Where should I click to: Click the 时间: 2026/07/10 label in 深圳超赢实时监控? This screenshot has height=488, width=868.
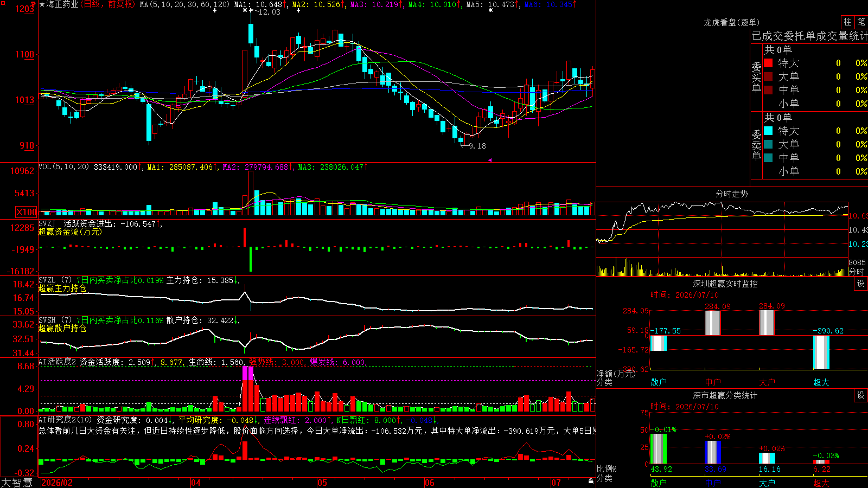point(685,295)
